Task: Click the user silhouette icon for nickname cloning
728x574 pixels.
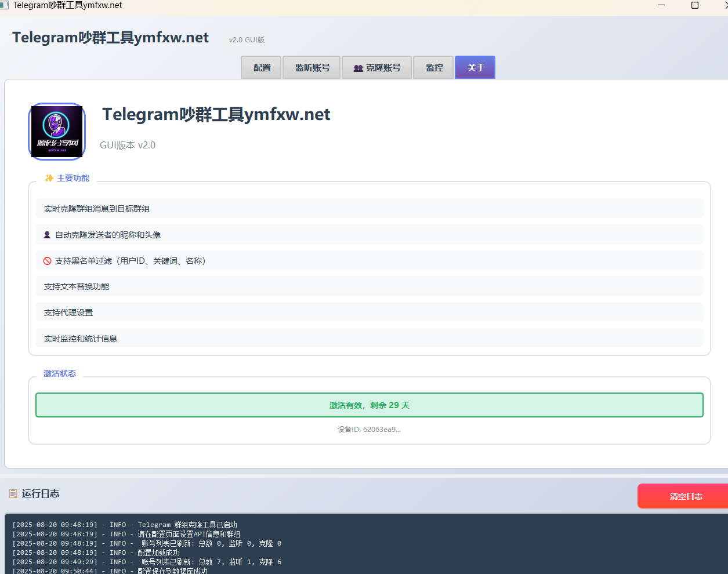Action: tap(48, 235)
